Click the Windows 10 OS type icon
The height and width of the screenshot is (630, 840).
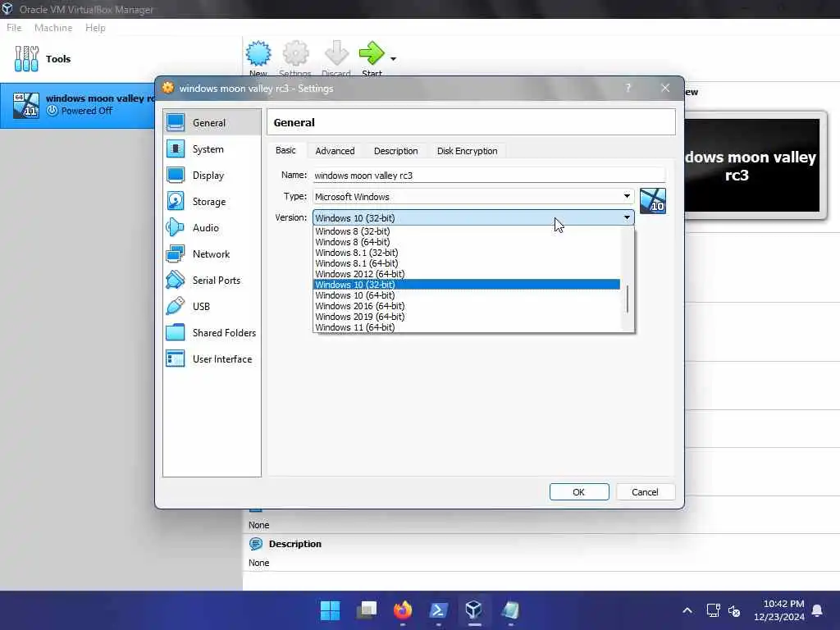point(652,201)
